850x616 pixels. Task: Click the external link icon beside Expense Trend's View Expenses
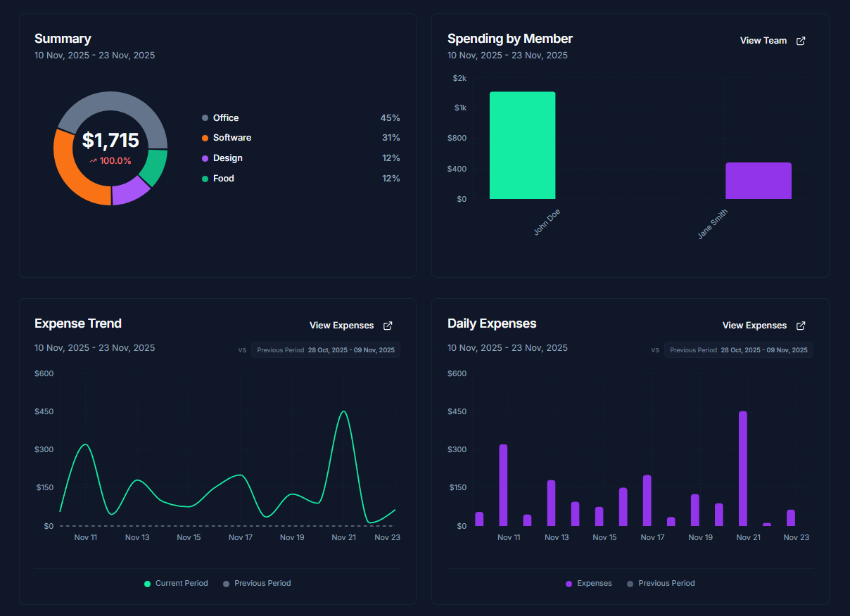pos(388,326)
